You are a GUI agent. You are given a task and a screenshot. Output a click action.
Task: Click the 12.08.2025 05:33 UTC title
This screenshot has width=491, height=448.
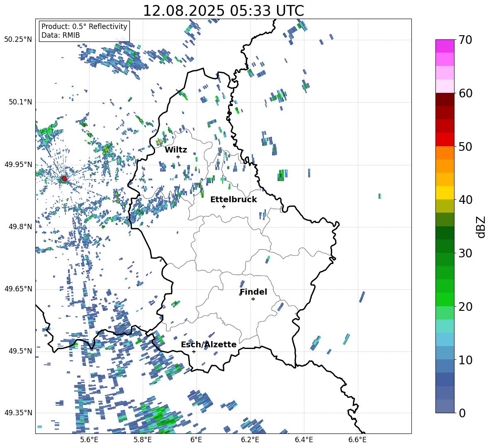(224, 11)
